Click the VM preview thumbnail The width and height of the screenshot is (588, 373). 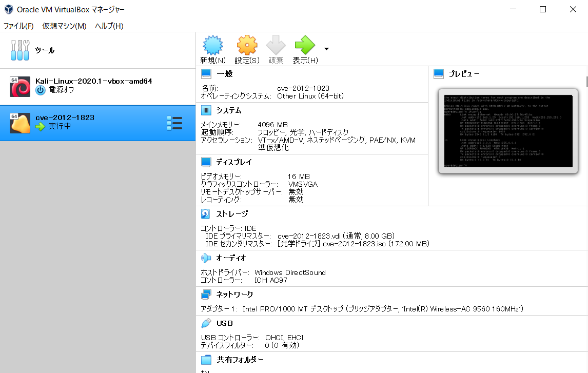(x=508, y=131)
